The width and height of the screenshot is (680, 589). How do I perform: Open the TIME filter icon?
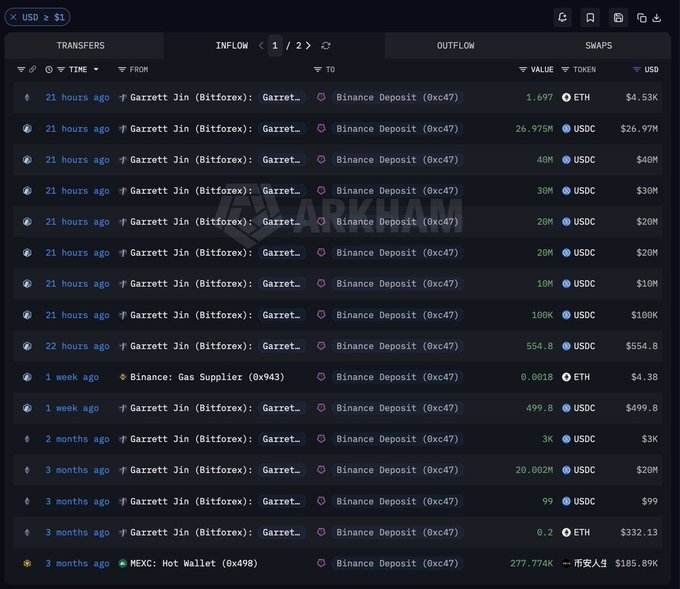coord(61,69)
